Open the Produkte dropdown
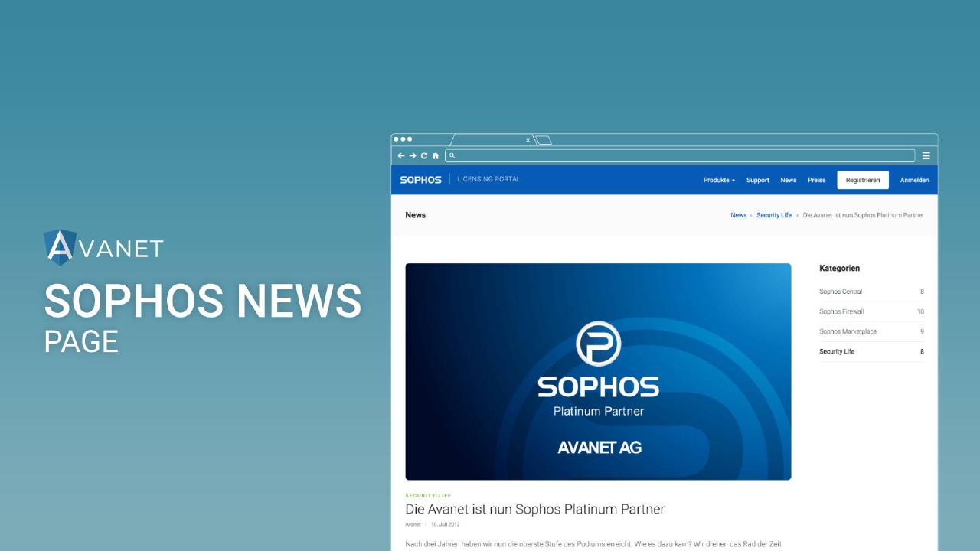Screen dimensions: 980x551 (718, 180)
